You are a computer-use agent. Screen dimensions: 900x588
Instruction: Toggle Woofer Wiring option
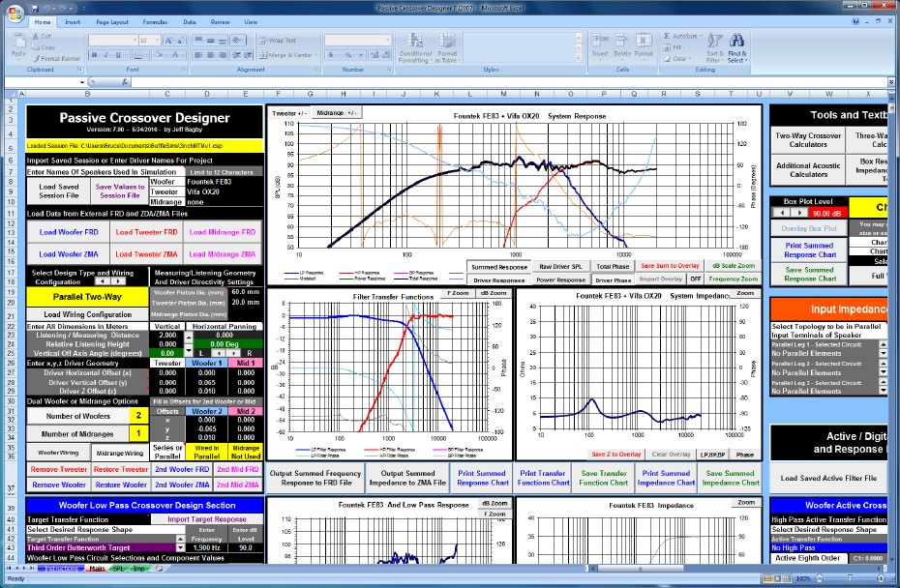[58, 453]
